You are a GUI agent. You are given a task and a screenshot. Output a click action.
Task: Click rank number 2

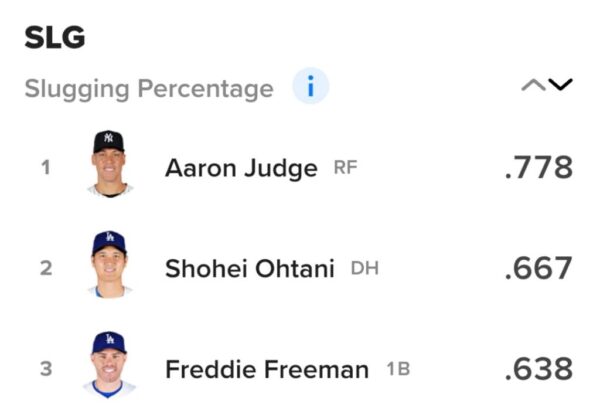[45, 269]
